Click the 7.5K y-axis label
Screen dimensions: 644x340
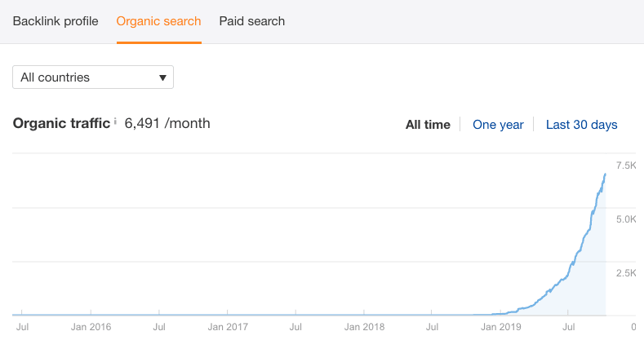tap(626, 166)
